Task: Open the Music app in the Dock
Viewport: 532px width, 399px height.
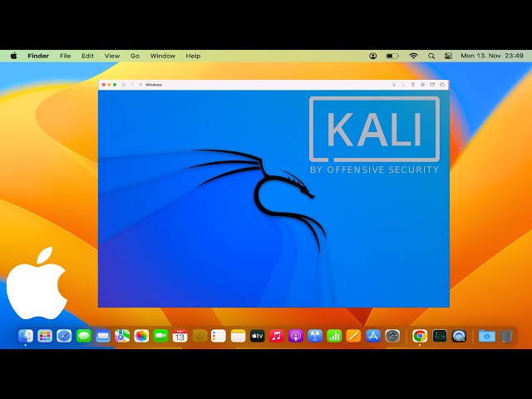Action: coord(277,336)
